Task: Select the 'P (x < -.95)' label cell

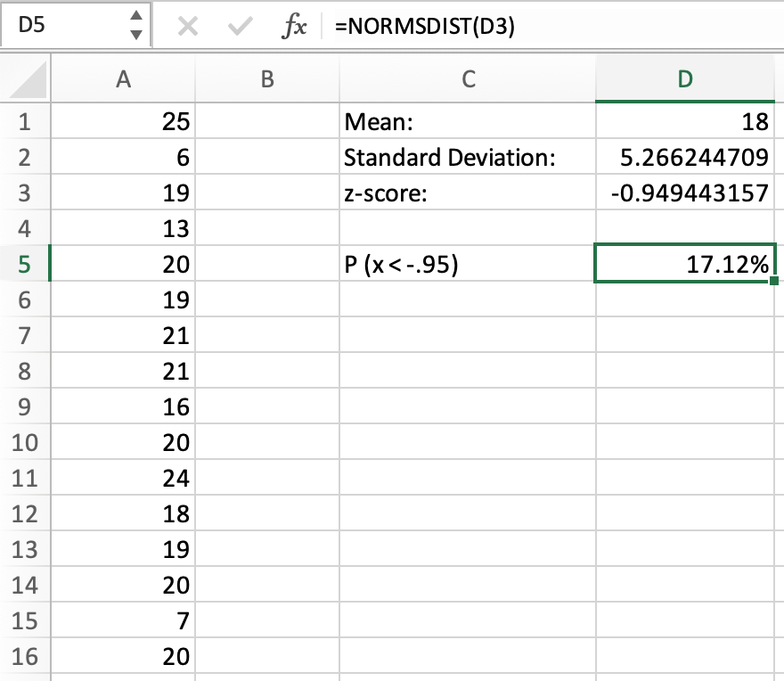Action: click(x=467, y=265)
